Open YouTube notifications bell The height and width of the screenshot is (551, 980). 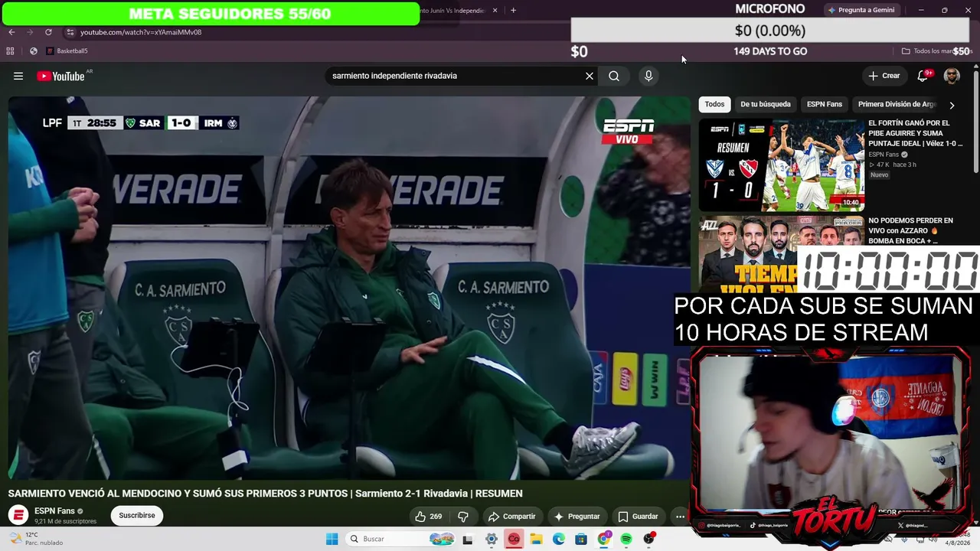click(x=923, y=76)
